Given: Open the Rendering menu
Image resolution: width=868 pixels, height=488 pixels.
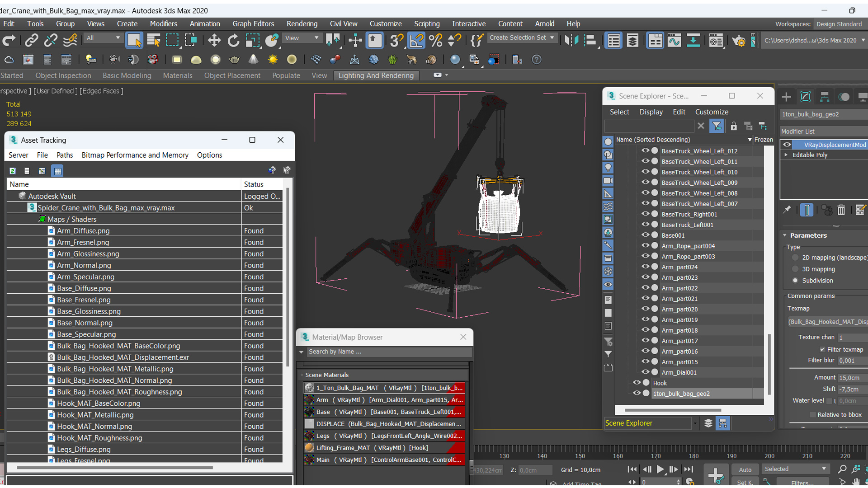Looking at the screenshot, I should point(302,24).
